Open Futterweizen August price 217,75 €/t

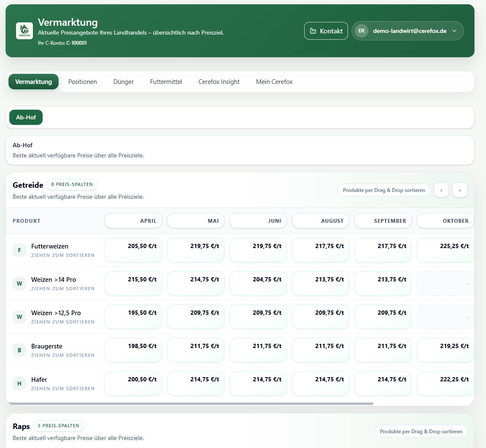pyautogui.click(x=321, y=250)
